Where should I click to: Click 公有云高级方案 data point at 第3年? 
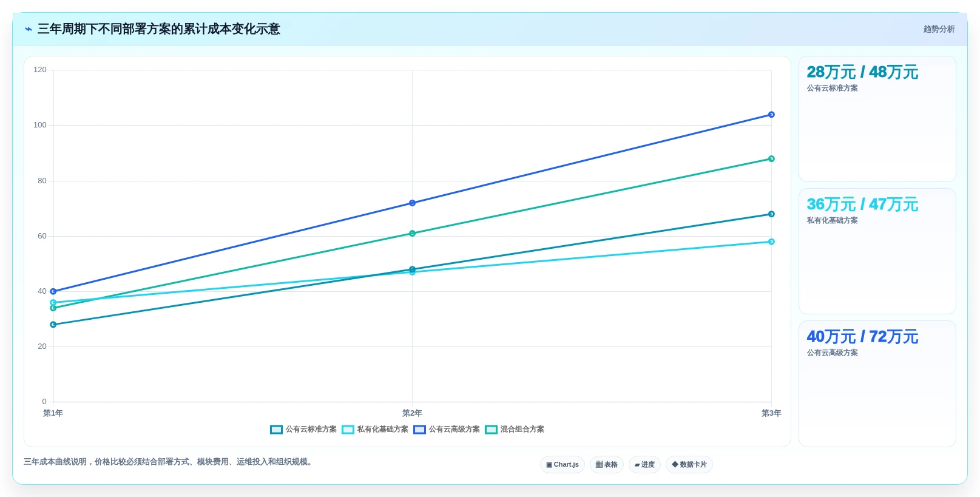[771, 115]
